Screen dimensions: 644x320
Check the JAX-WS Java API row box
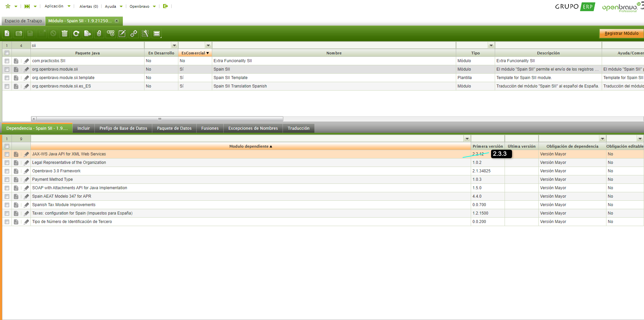pos(7,154)
